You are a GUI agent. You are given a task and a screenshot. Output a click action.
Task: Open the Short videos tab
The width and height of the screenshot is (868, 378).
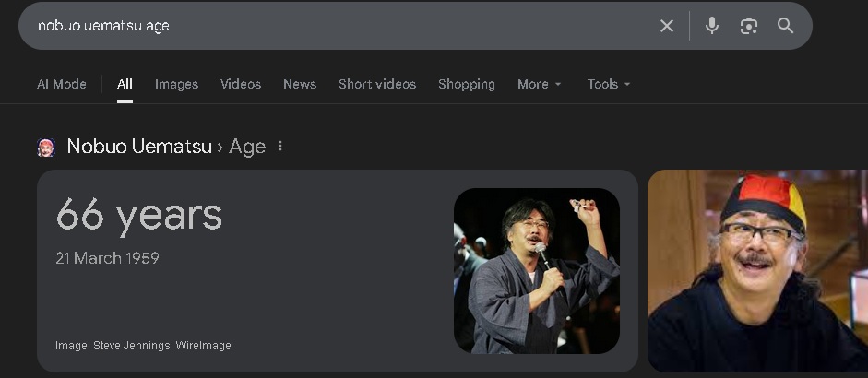click(377, 84)
